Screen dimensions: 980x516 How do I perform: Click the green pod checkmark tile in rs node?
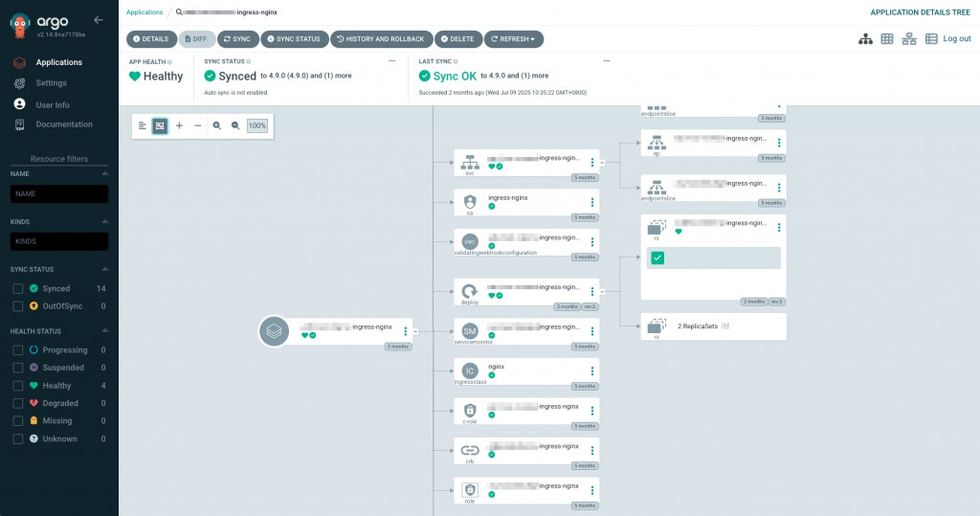click(x=657, y=258)
